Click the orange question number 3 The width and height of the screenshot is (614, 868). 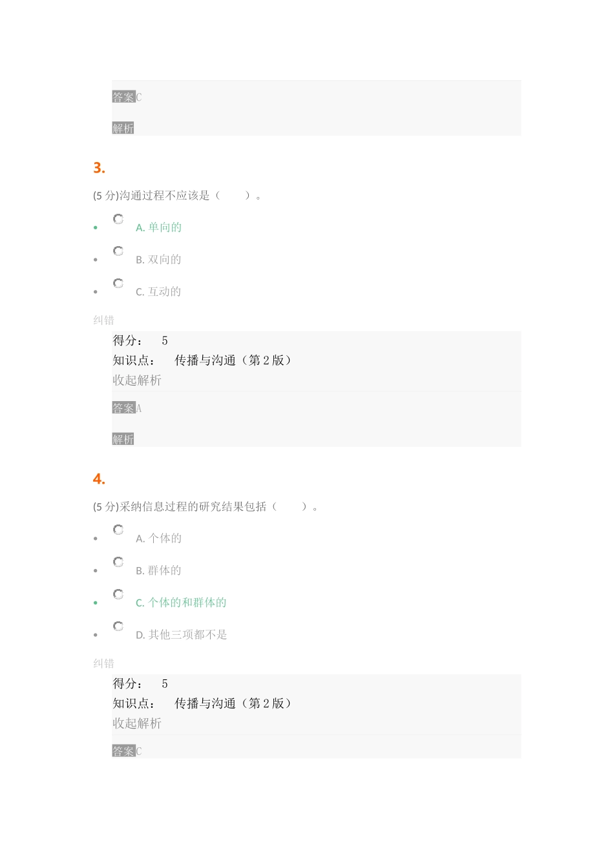[x=99, y=168]
